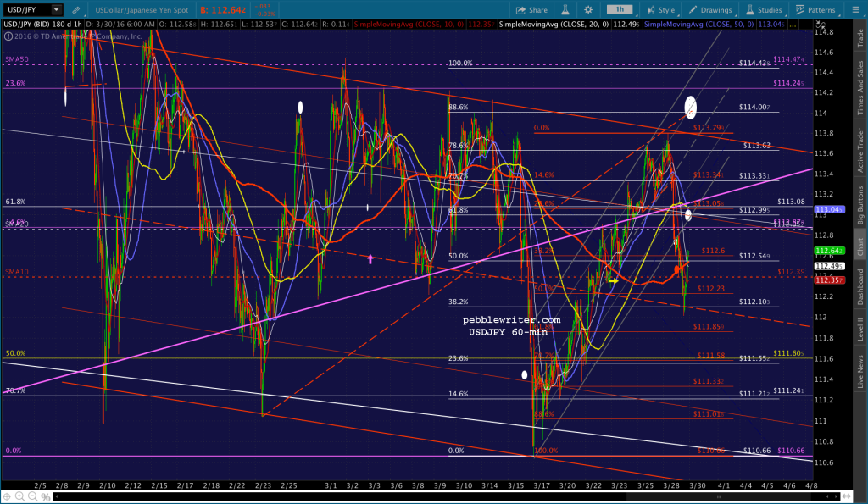Toggle the percent scale icon
868x504 pixels.
(46, 497)
